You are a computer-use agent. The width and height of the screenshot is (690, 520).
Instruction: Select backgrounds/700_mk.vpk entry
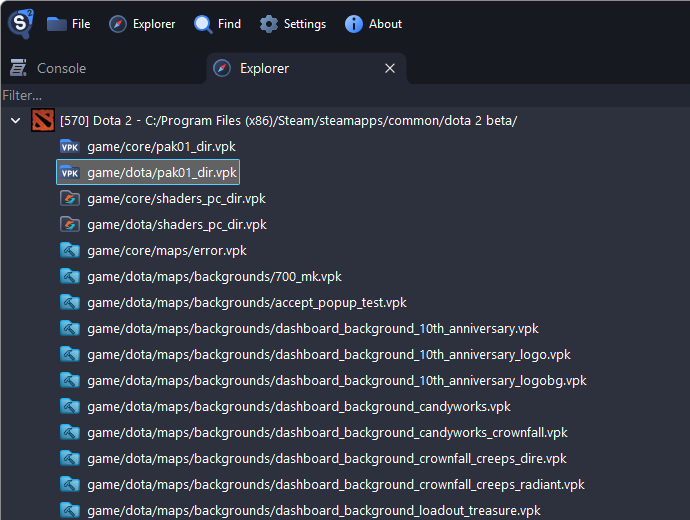coord(214,276)
